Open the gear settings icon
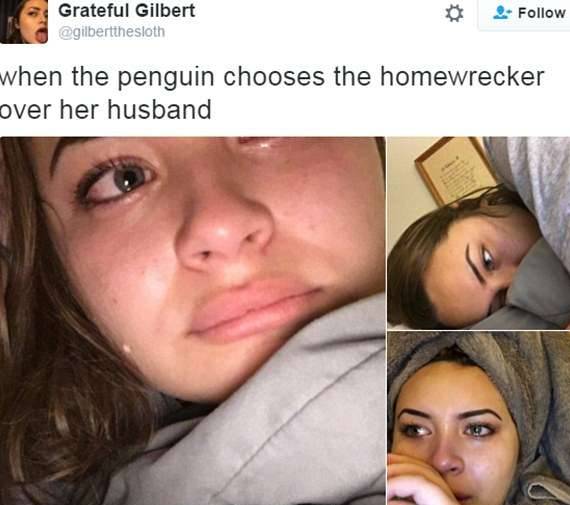 tap(454, 13)
